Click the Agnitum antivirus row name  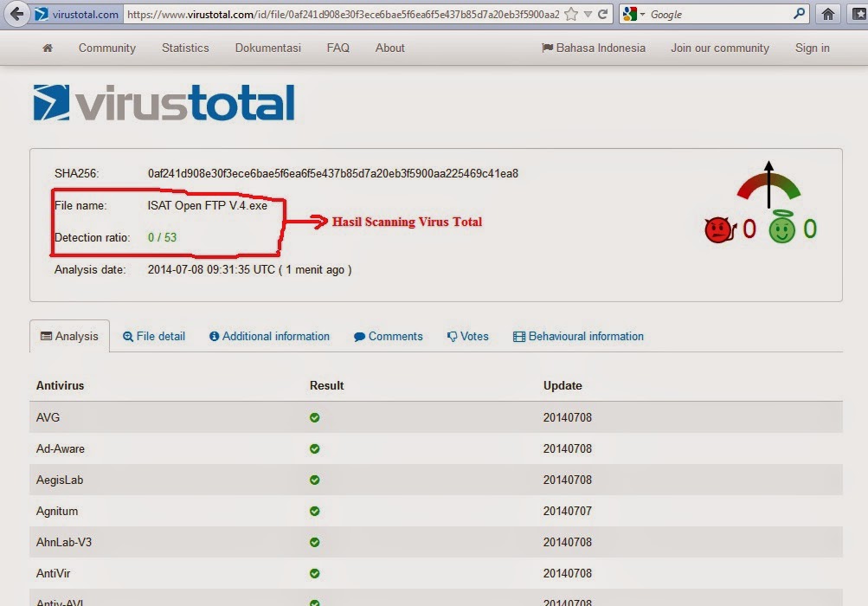coord(57,512)
